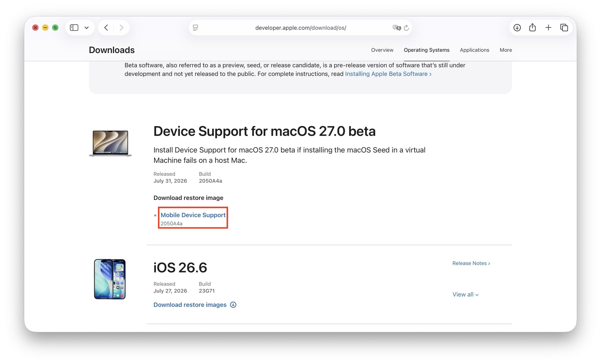Expand the View all dropdown
The image size is (601, 364).
tap(465, 294)
